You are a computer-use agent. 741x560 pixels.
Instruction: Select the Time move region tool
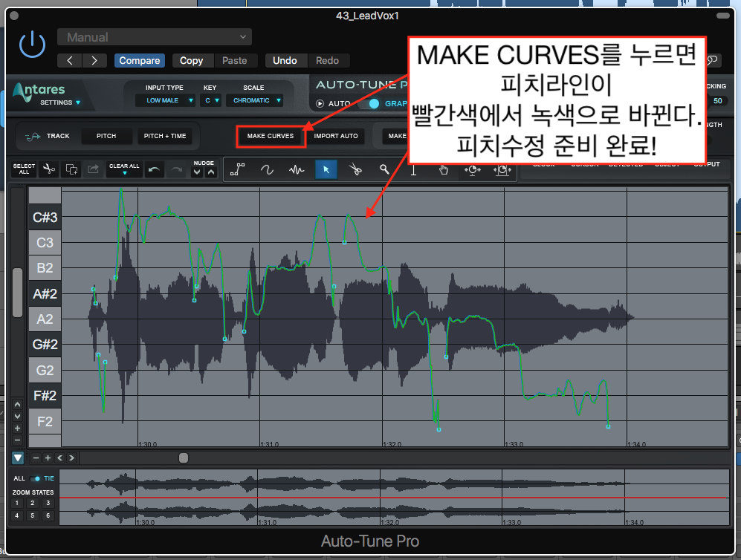pos(502,171)
